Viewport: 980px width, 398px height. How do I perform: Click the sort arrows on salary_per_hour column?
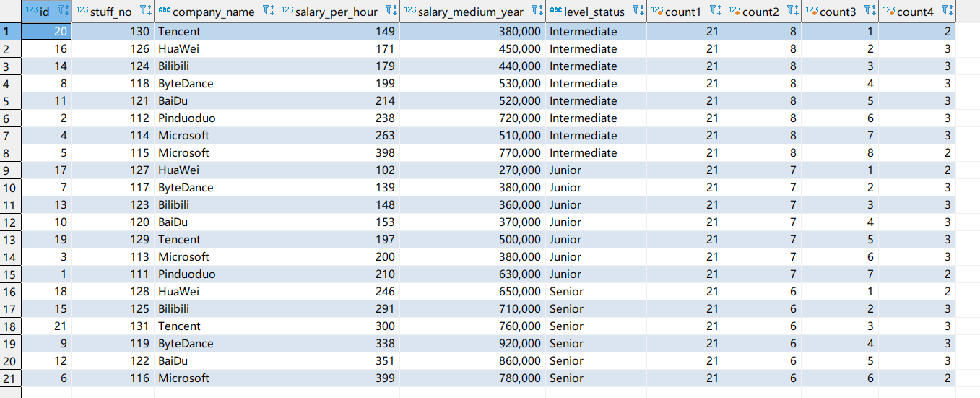point(396,11)
